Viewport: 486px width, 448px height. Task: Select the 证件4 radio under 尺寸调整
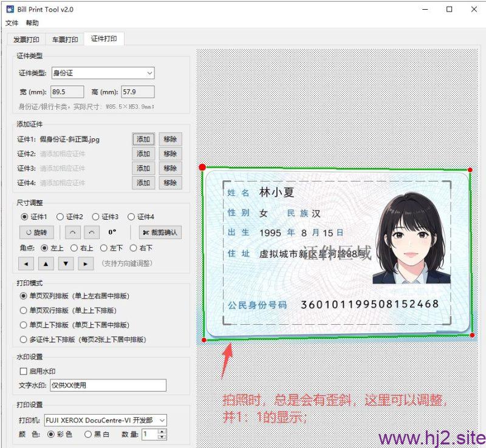click(x=131, y=217)
